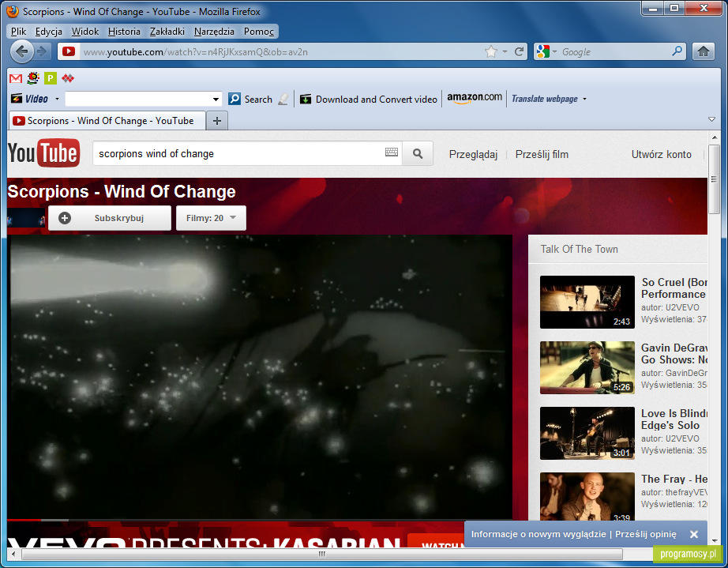This screenshot has width=728, height=568.
Task: Open the So Cruel video thumbnail
Action: coord(587,303)
